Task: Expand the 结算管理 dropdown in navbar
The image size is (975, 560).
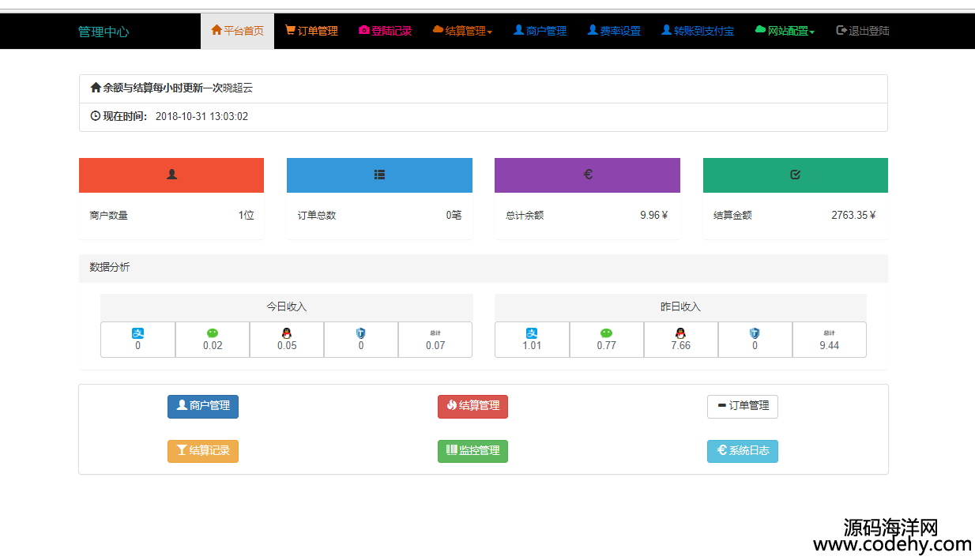Action: (x=462, y=32)
